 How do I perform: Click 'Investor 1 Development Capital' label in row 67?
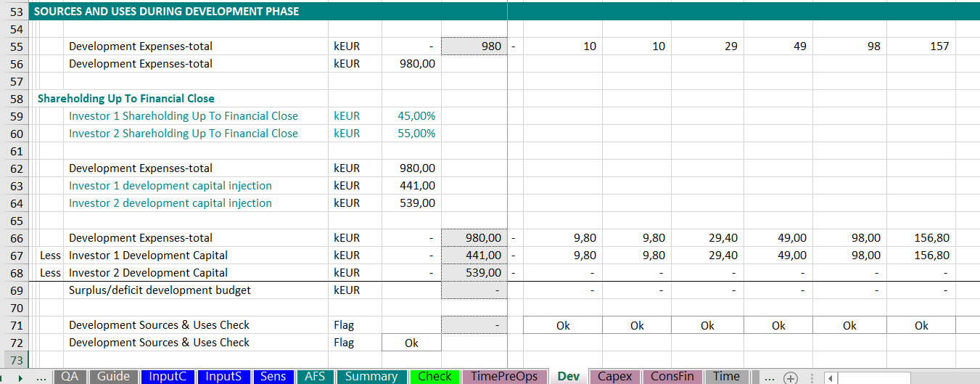point(148,256)
